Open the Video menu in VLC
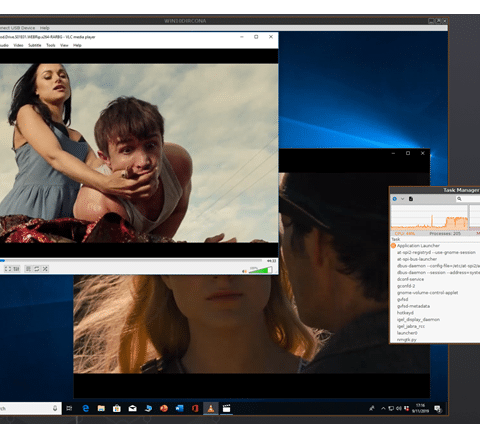The width and height of the screenshot is (480, 440). pyautogui.click(x=18, y=45)
